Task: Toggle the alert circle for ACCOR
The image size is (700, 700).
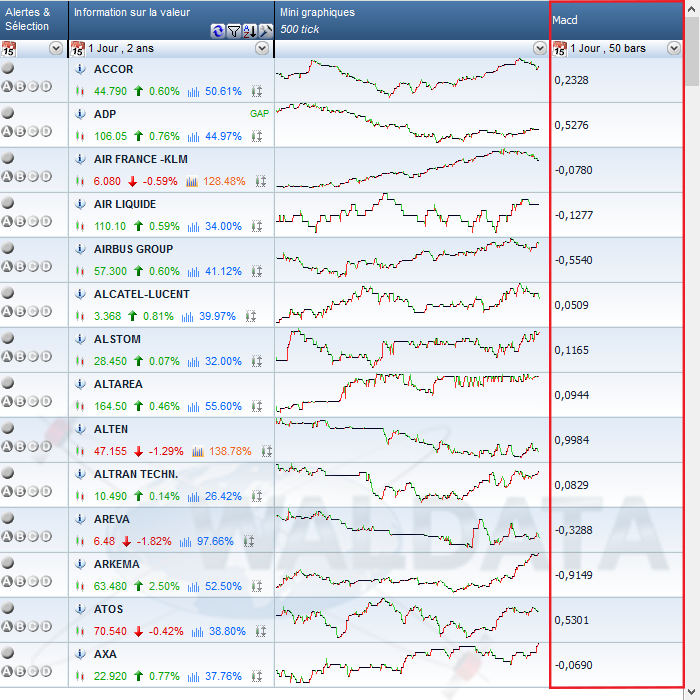Action: pyautogui.click(x=8, y=68)
